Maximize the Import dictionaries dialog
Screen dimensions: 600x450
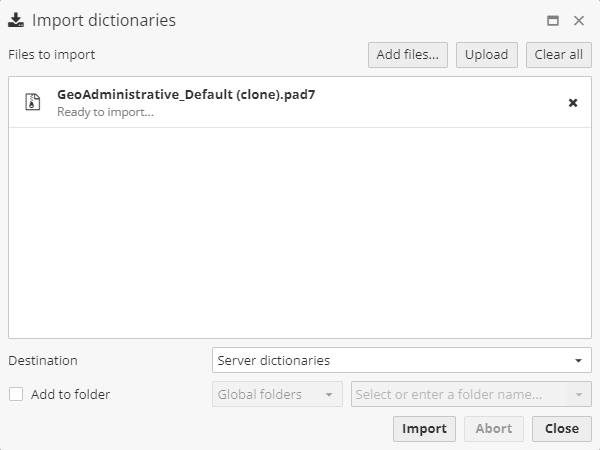(x=552, y=20)
